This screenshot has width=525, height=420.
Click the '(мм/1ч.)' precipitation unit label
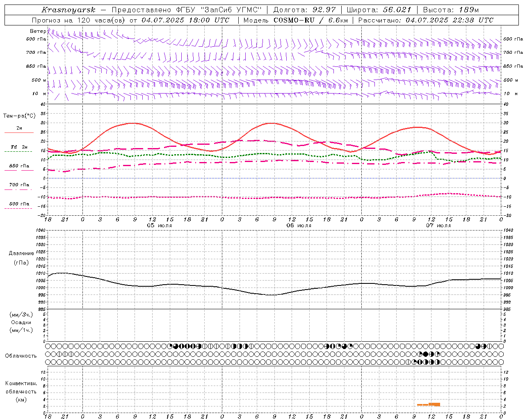21,330
